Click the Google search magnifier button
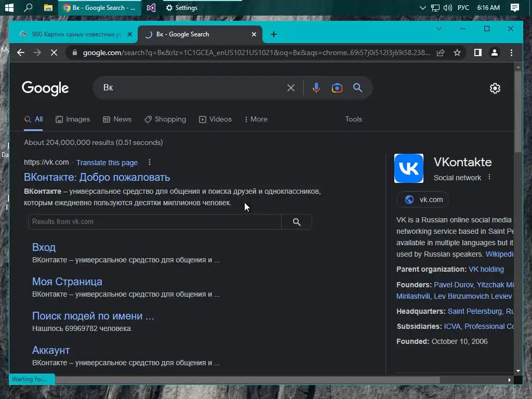Image resolution: width=532 pixels, height=399 pixels. tap(357, 88)
